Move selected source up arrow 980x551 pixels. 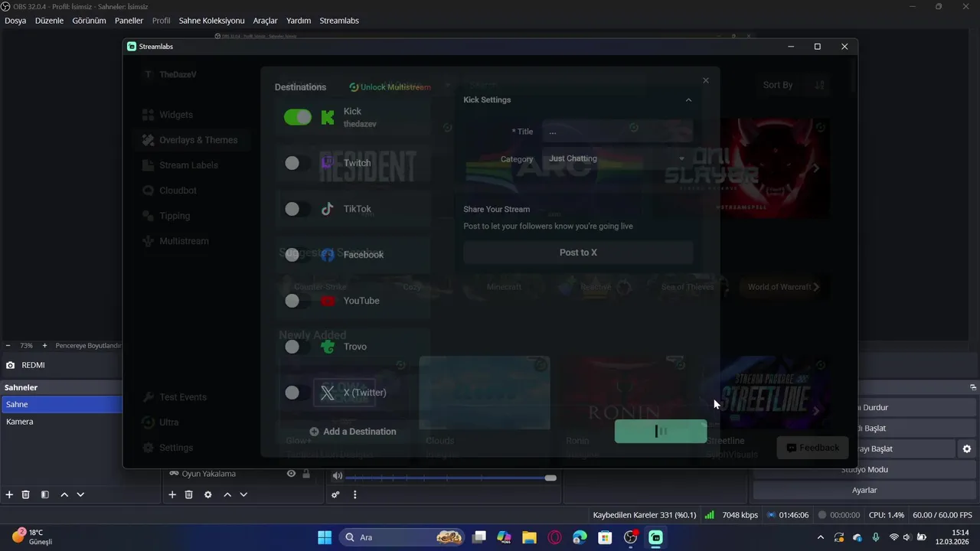click(x=227, y=495)
